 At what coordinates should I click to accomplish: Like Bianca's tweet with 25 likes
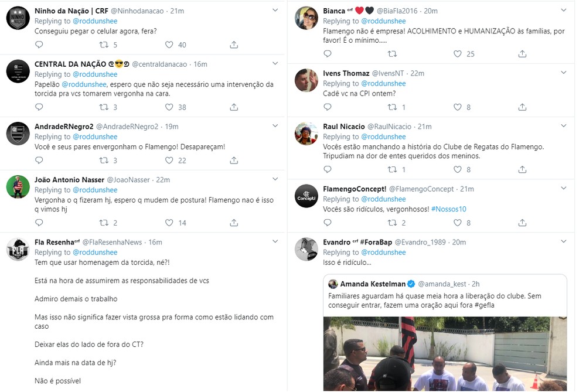(x=458, y=54)
